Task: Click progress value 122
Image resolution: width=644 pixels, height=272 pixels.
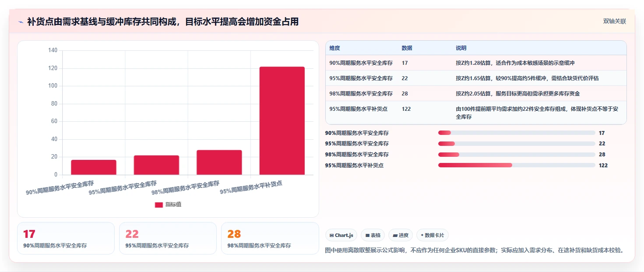Action: tap(603, 166)
